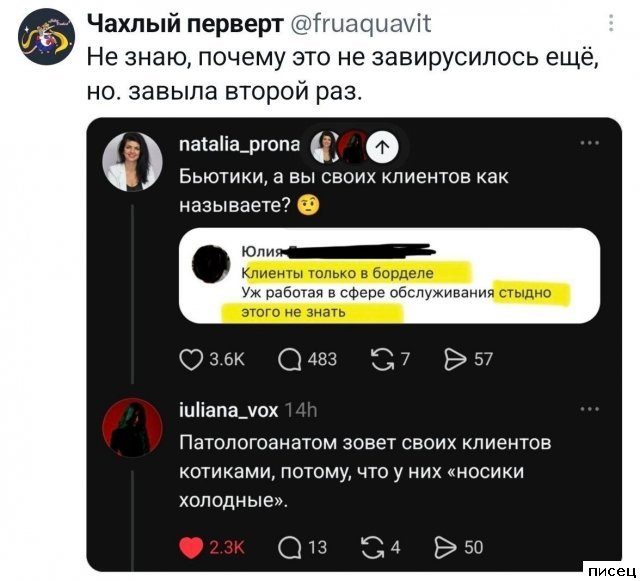Image resolution: width=640 pixels, height=581 pixels.
Task: Tap the up arrow circle button
Action: (382, 147)
